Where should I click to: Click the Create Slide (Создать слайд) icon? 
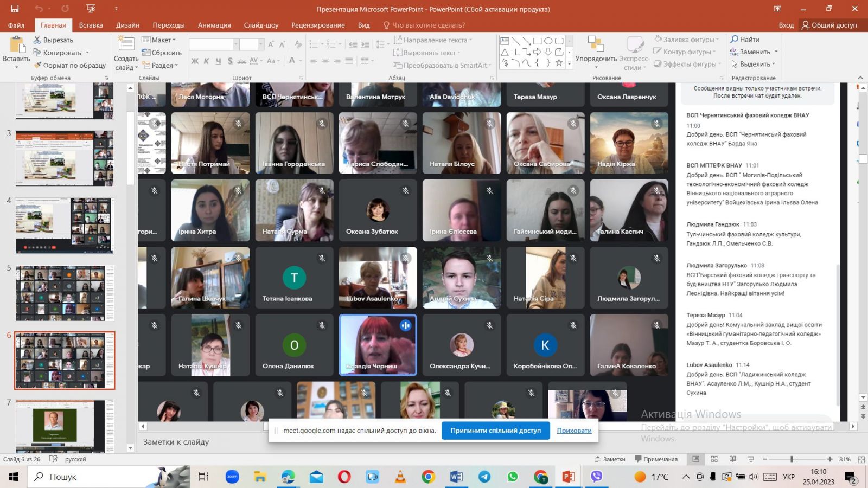point(126,46)
